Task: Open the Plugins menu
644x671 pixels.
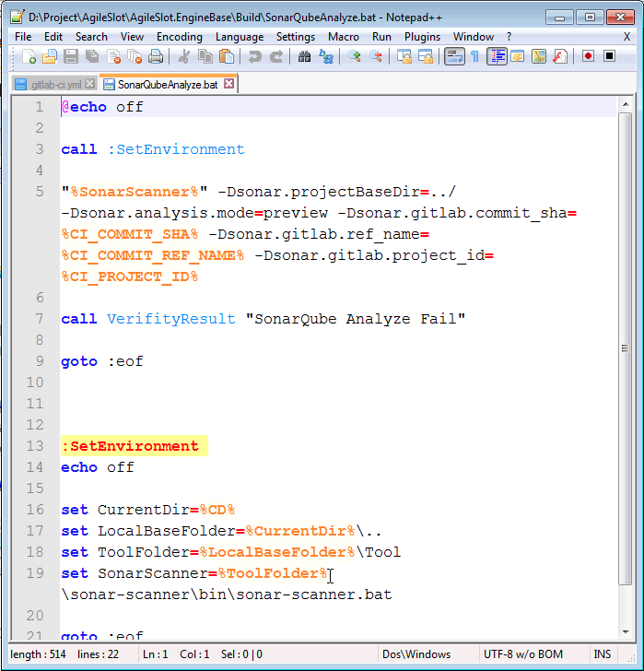Action: pos(422,37)
